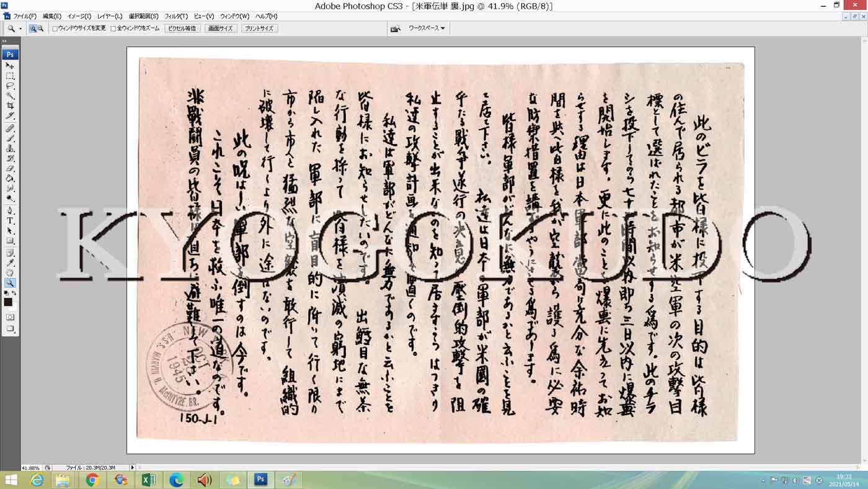Open the フィルタ(T) menu
The image size is (868, 489).
pos(176,16)
